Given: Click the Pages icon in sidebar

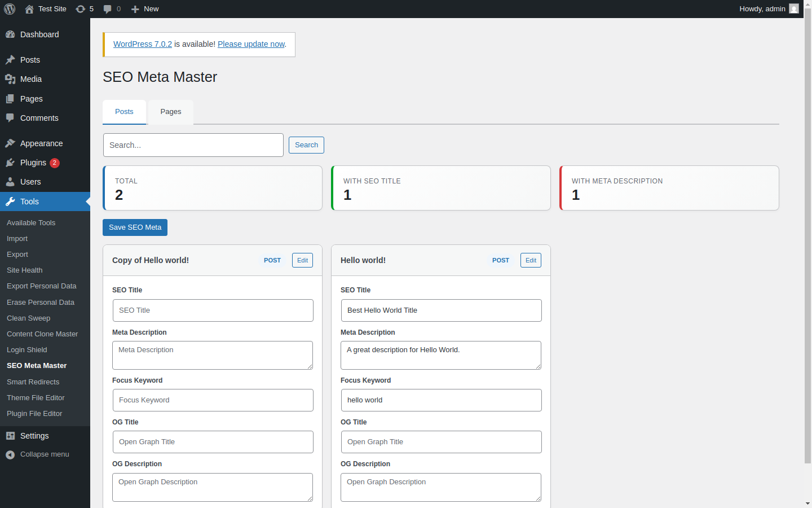Looking at the screenshot, I should tap(10, 99).
